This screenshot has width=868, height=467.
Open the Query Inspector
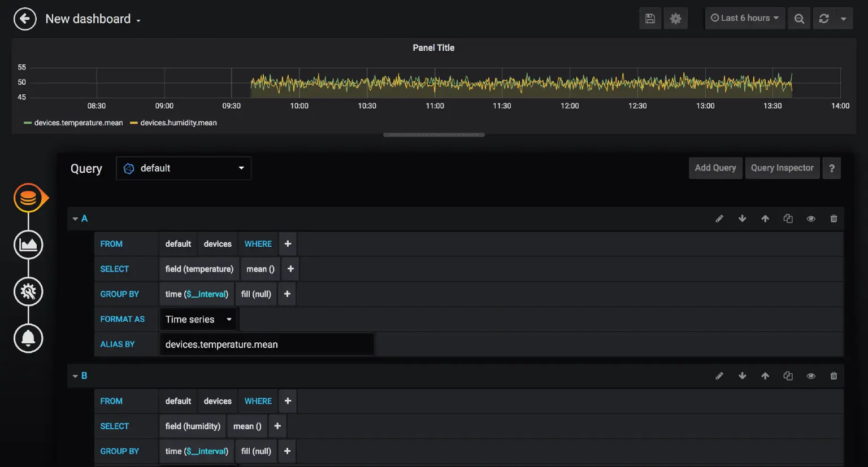[x=782, y=168]
